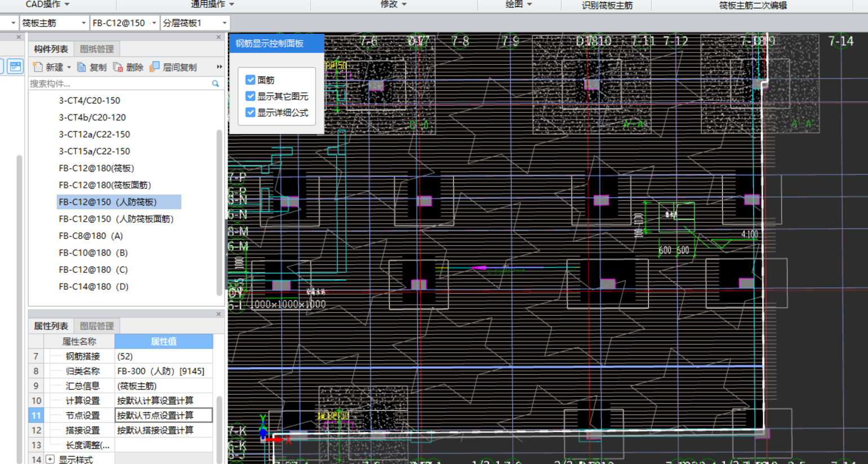Screen dimensions: 868x464
Task: Switch to the 构件列表 tab
Action: [51, 49]
